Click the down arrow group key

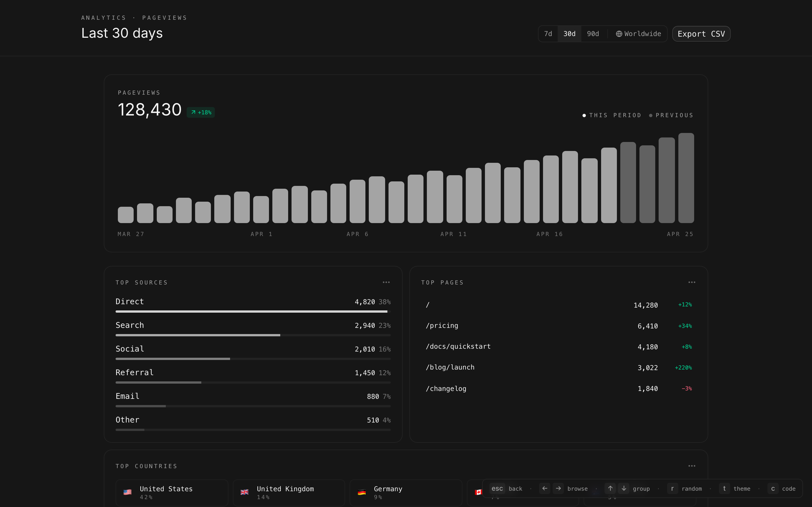(624, 488)
